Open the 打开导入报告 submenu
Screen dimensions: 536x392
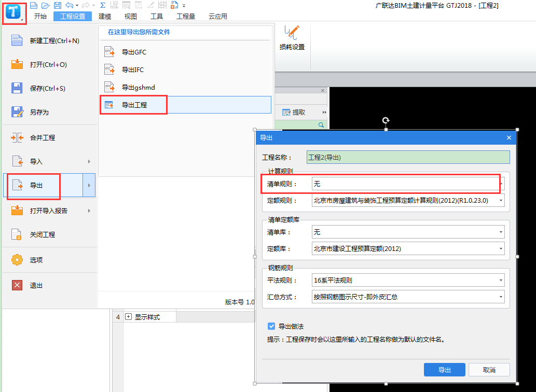tap(50, 211)
